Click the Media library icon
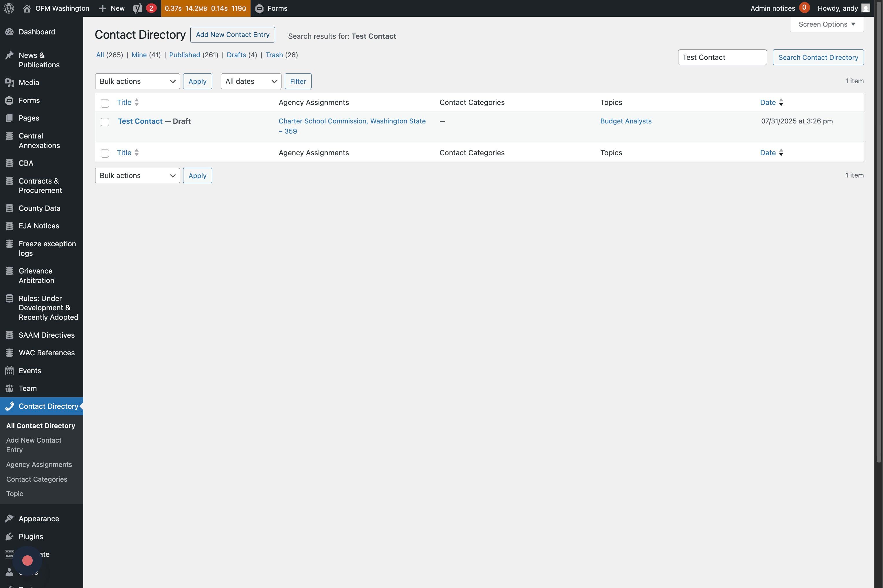 pos(9,82)
